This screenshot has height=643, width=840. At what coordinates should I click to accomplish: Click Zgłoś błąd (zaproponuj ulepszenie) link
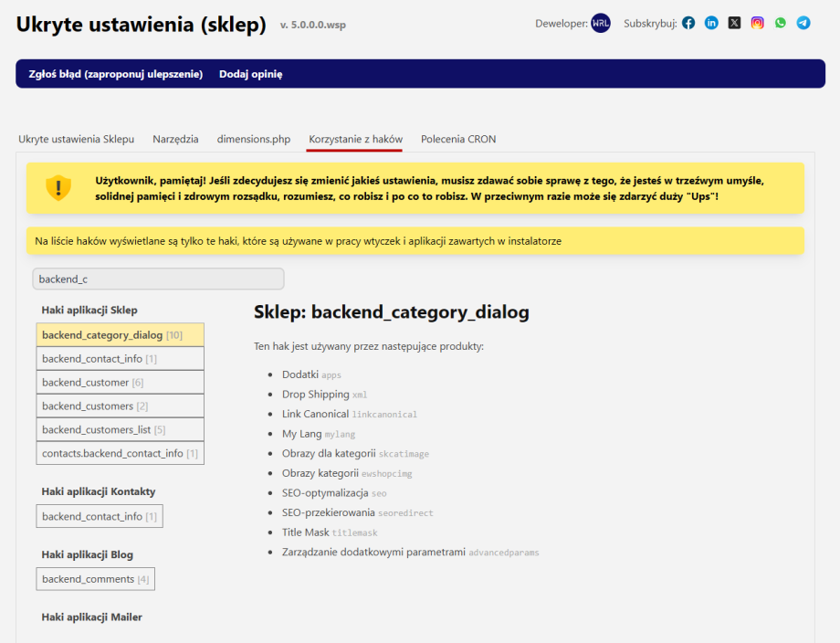(x=115, y=74)
